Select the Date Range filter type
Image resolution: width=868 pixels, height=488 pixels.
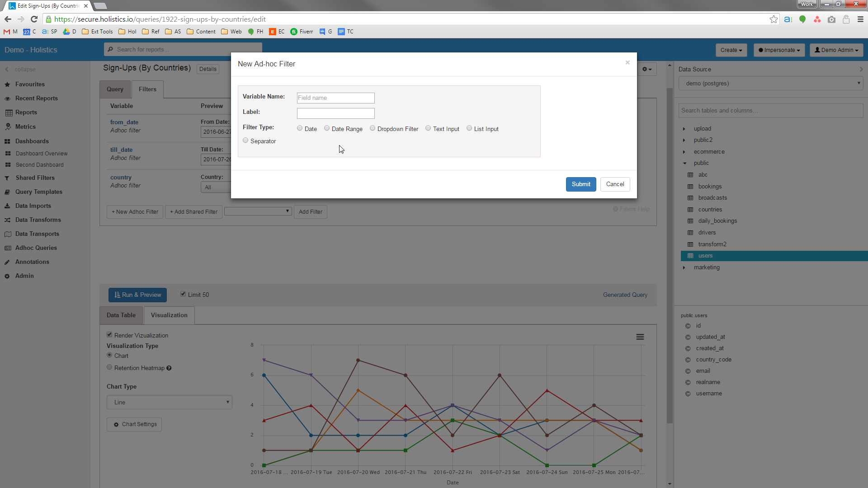[327, 128]
